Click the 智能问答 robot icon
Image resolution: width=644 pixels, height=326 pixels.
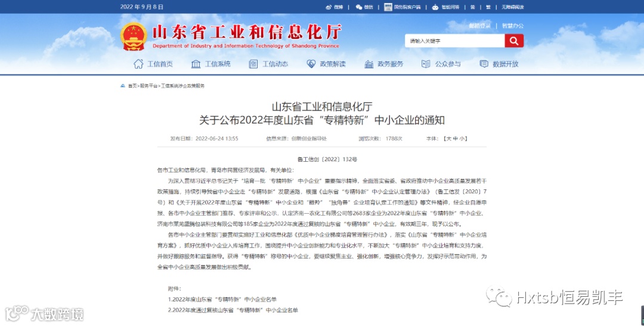(x=435, y=7)
